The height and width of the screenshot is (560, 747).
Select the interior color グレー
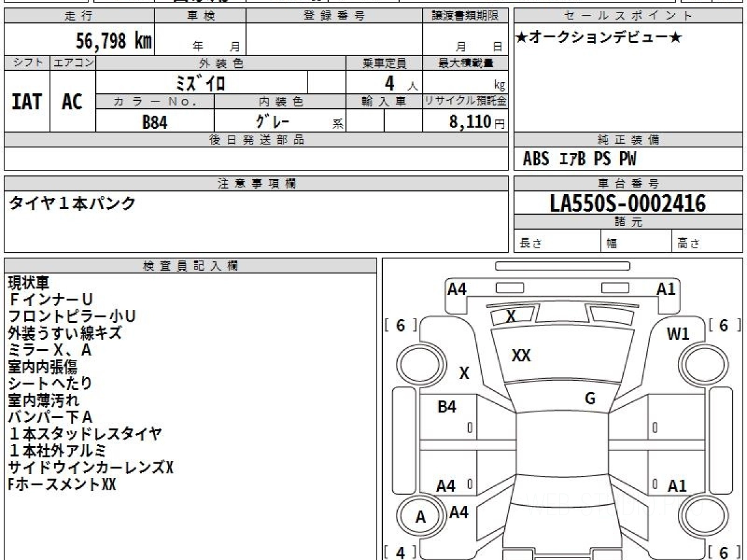pyautogui.click(x=273, y=121)
